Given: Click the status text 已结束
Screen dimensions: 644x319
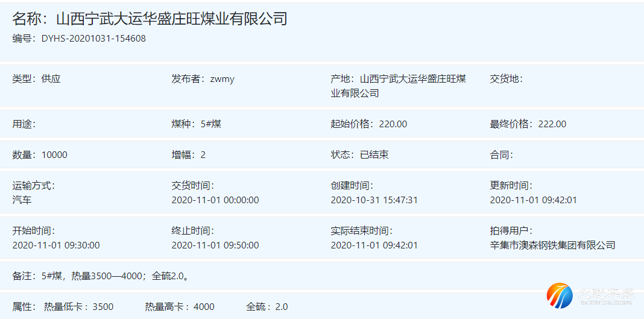Looking at the screenshot, I should (374, 155).
